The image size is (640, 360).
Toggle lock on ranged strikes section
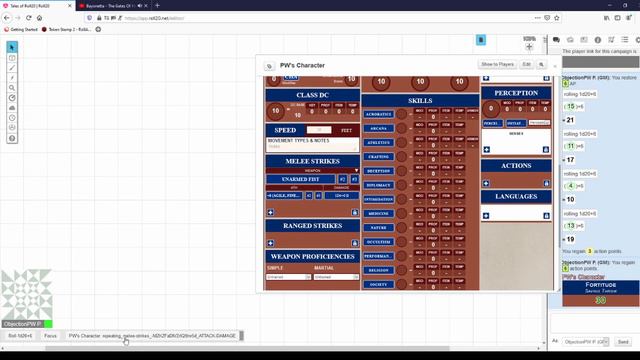[x=355, y=243]
